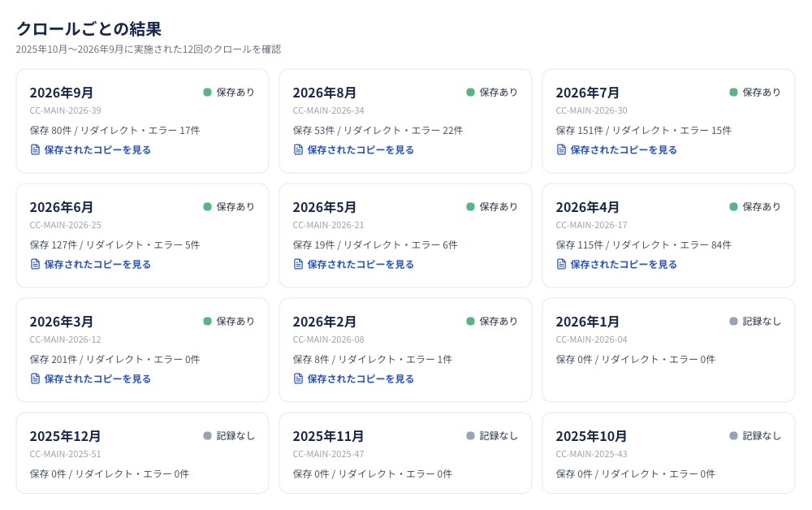Click gray status dot in 2025年10月 card

pos(734,435)
